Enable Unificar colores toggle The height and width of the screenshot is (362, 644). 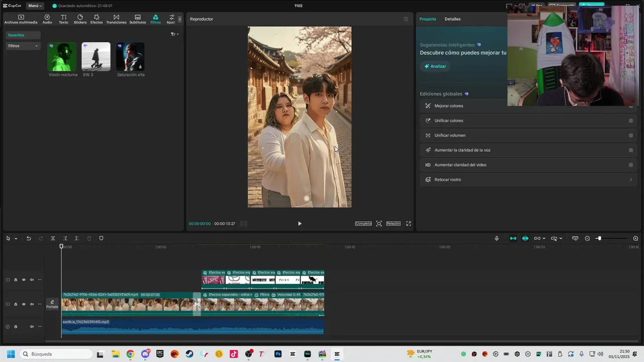pyautogui.click(x=631, y=121)
